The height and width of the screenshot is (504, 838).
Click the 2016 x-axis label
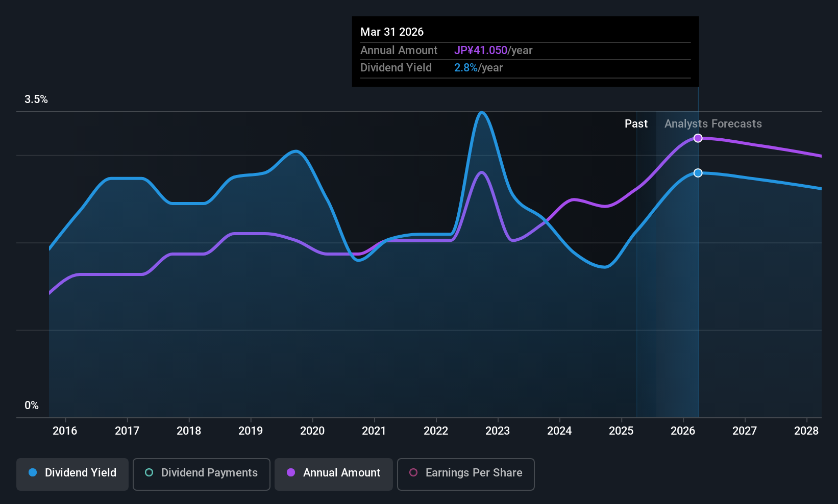[x=65, y=431]
